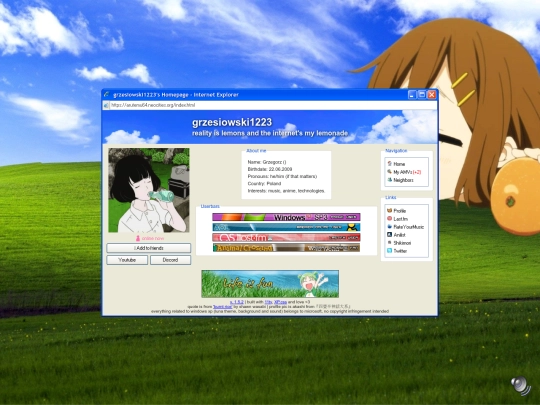Click the 'About me' section label
The height and width of the screenshot is (405, 540).
pyautogui.click(x=256, y=150)
